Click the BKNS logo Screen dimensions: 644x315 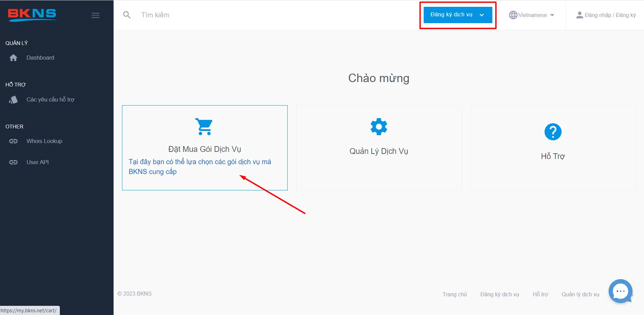coord(32,15)
